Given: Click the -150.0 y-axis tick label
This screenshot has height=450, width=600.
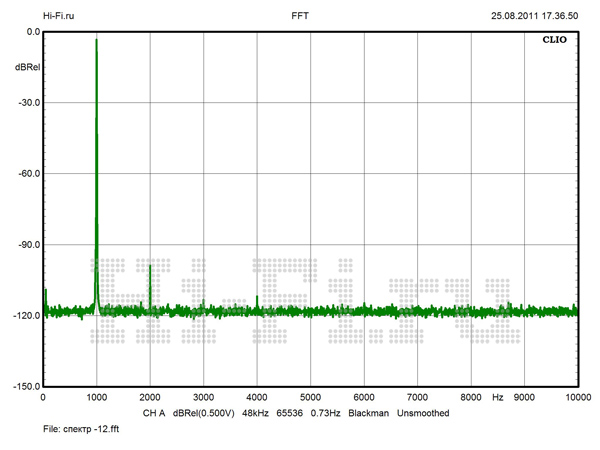Looking at the screenshot, I should [x=25, y=386].
